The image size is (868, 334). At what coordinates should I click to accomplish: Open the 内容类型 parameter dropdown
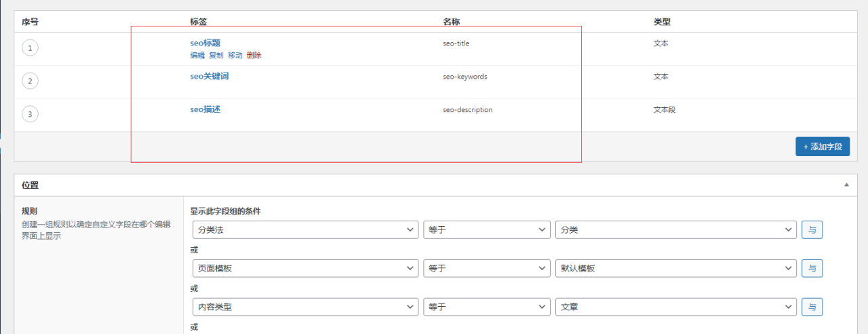[x=304, y=307]
